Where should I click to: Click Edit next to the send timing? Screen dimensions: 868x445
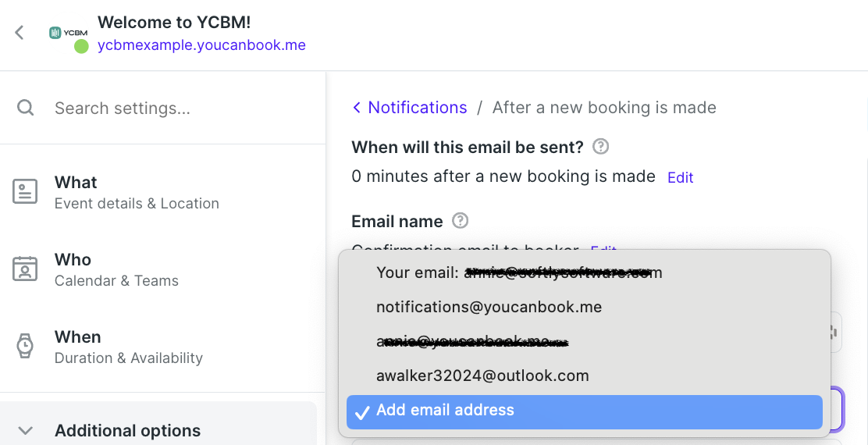(681, 178)
